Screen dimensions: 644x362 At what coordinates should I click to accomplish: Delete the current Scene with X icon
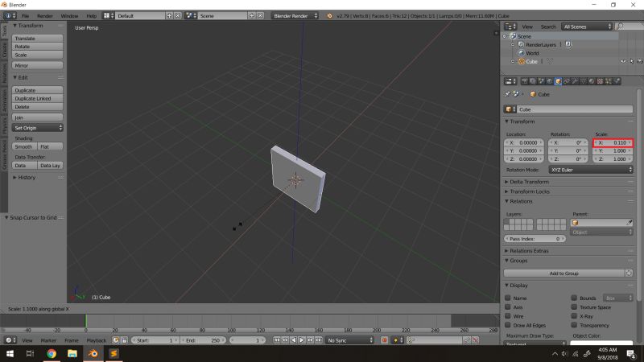260,15
